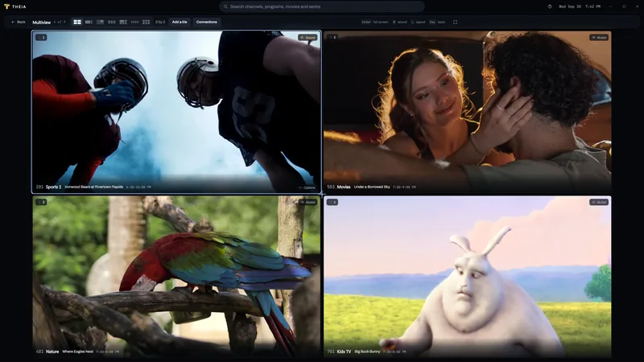Click the full screen expand icon in toolbar

455,23
